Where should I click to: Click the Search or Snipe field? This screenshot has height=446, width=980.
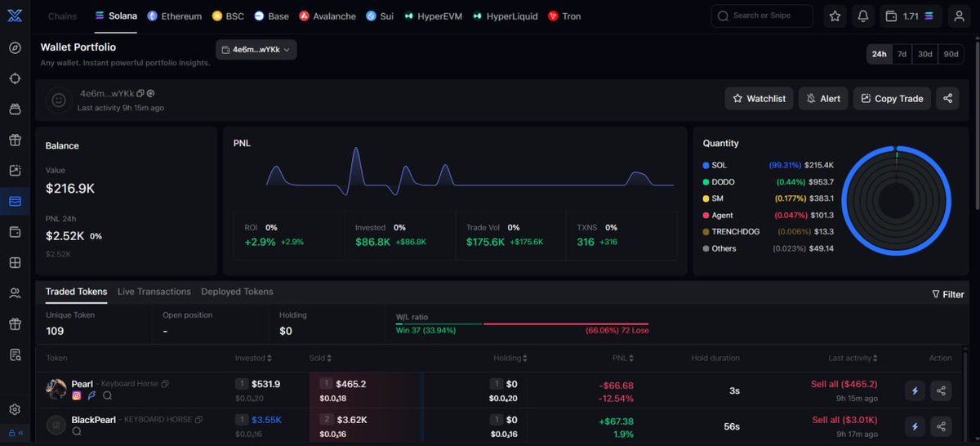[x=762, y=16]
